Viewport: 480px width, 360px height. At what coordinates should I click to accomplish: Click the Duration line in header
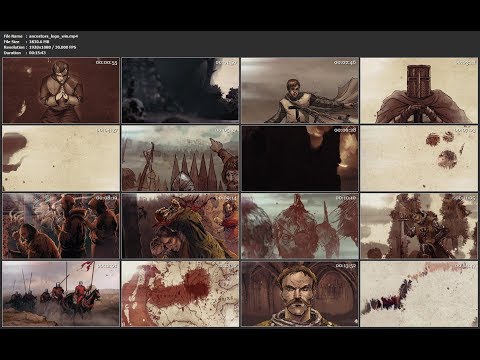coord(25,53)
